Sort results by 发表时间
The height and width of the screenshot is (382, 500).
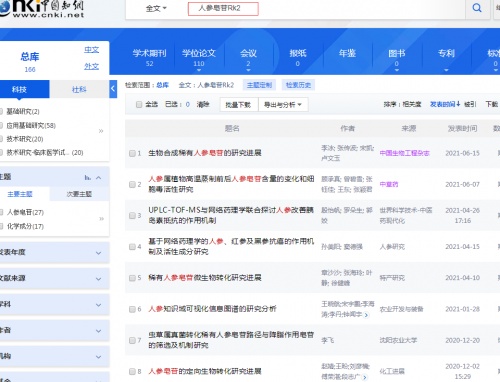445,104
